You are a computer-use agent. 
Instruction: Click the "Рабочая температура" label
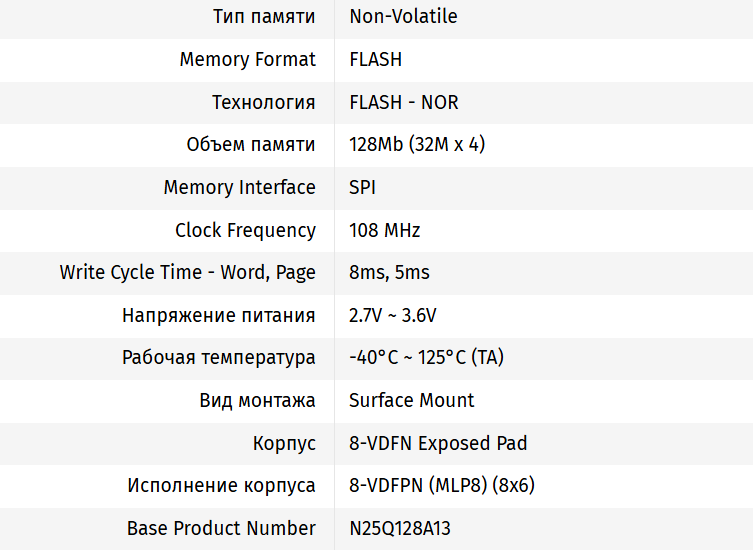click(x=219, y=357)
